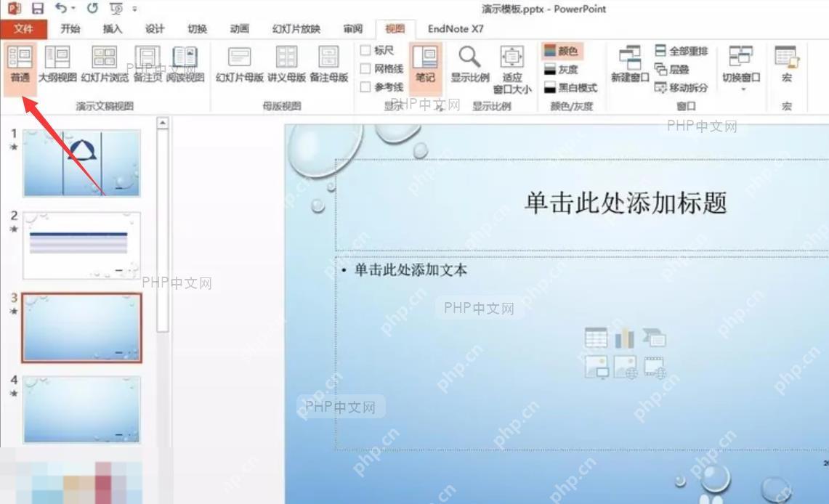Select Color (颜色) mode
This screenshot has height=504, width=829.
(x=562, y=51)
